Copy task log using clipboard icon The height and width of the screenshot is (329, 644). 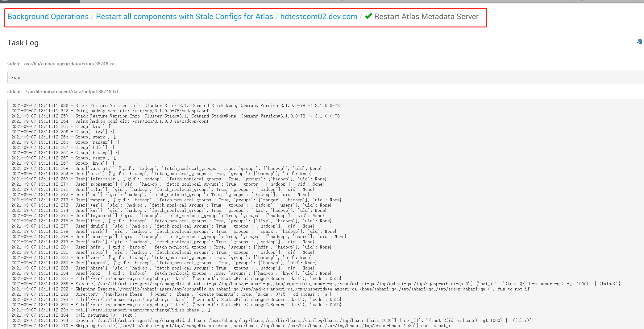639,41
